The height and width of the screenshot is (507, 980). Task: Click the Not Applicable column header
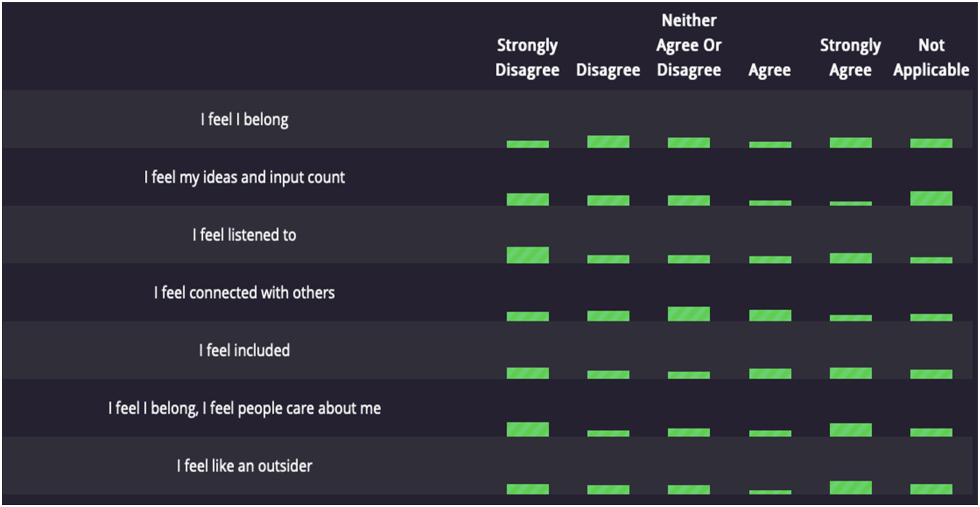pos(931,57)
